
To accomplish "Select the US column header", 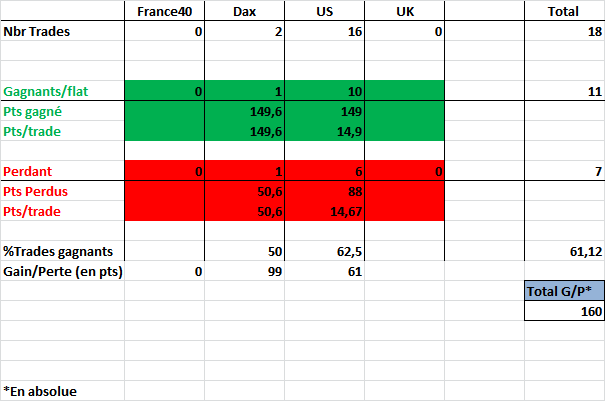I will [325, 11].
